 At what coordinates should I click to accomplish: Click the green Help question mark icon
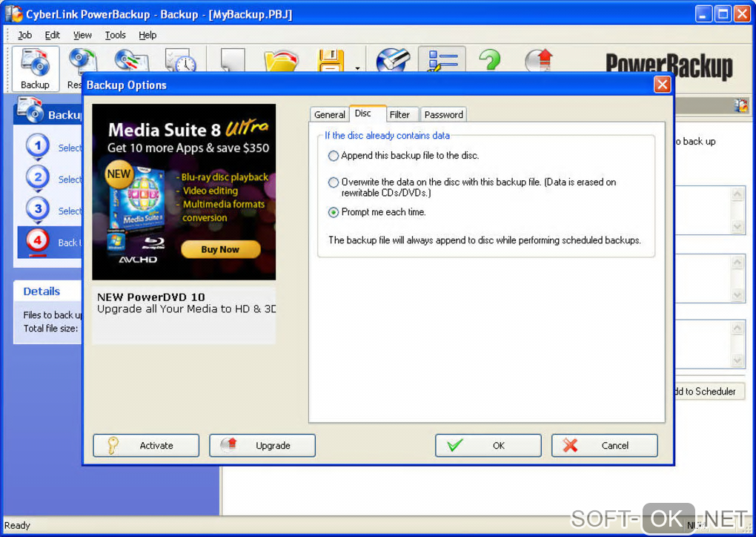point(490,60)
